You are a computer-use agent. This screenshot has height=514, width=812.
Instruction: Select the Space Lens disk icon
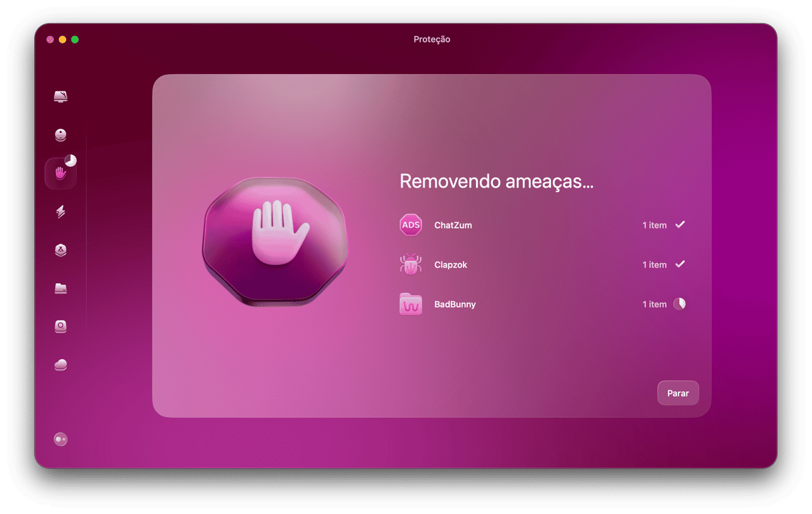click(x=61, y=326)
